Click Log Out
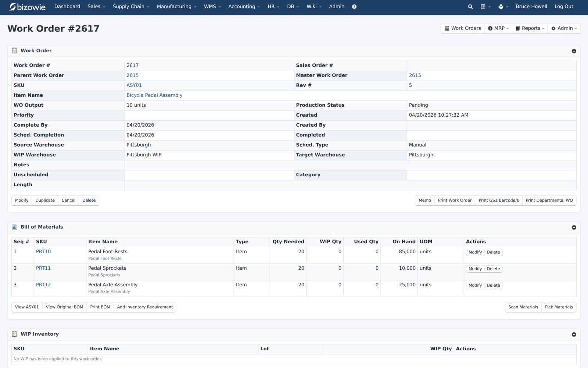 click(x=564, y=7)
